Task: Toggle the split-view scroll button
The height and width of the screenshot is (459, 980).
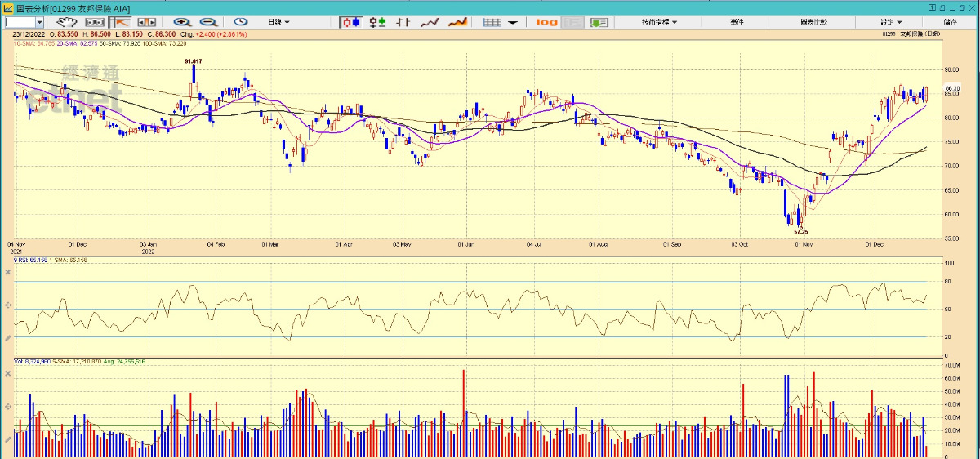Action: click(146, 22)
